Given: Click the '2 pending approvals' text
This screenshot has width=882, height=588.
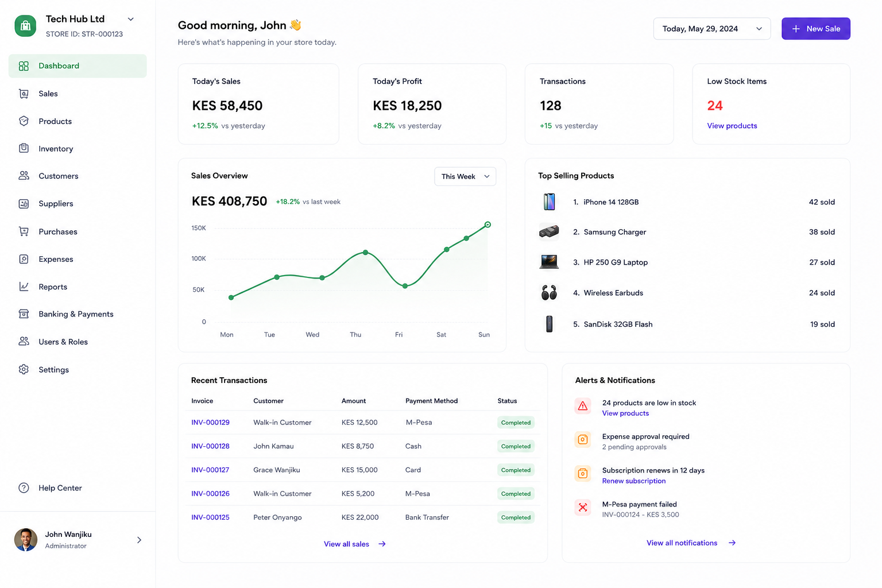Looking at the screenshot, I should click(634, 447).
